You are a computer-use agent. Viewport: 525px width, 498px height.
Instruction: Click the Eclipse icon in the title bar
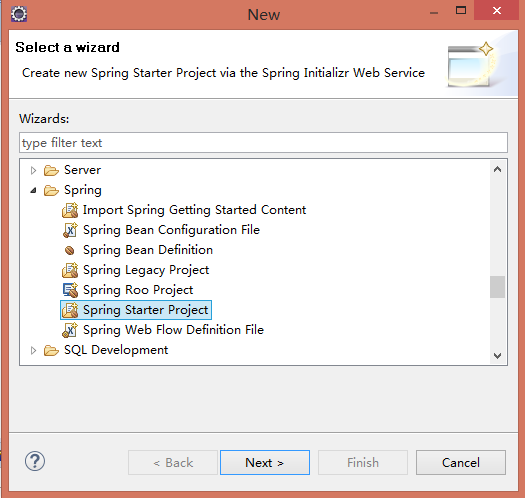pyautogui.click(x=19, y=14)
